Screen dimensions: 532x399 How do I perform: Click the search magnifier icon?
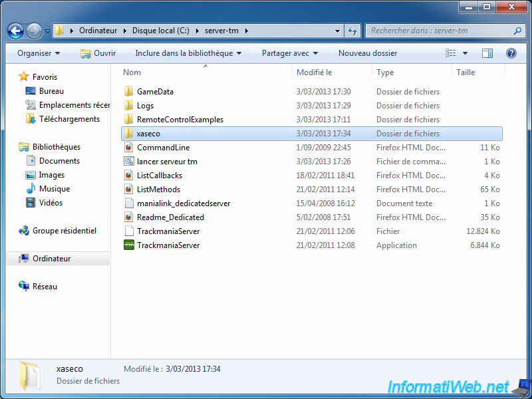click(x=517, y=31)
